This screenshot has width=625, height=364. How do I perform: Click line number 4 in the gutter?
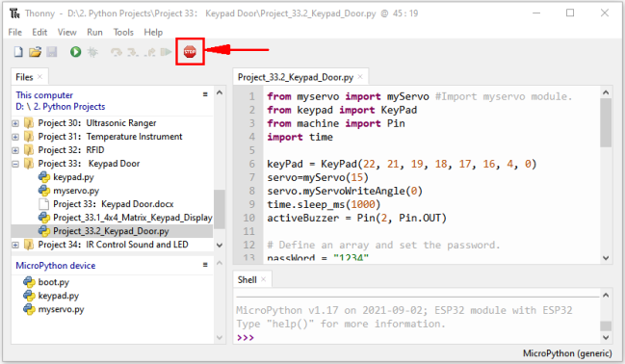[252, 137]
